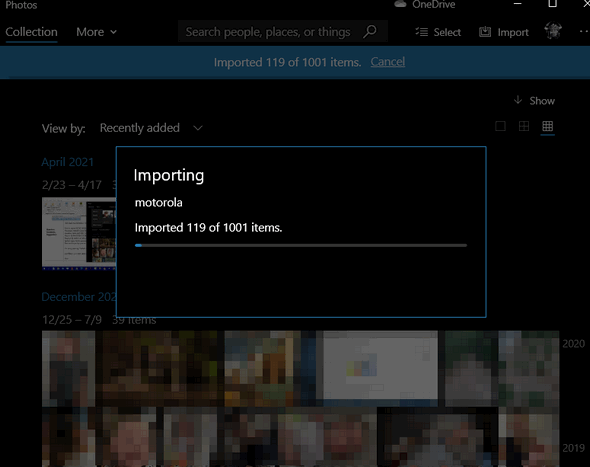Click the Select checklist icon
This screenshot has width=590, height=467.
pyautogui.click(x=421, y=32)
